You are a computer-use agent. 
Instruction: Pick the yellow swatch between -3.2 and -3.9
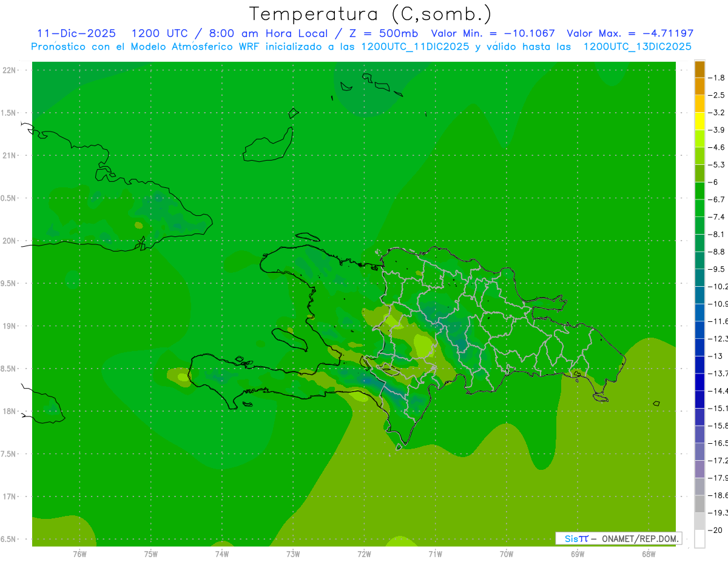[699, 121]
